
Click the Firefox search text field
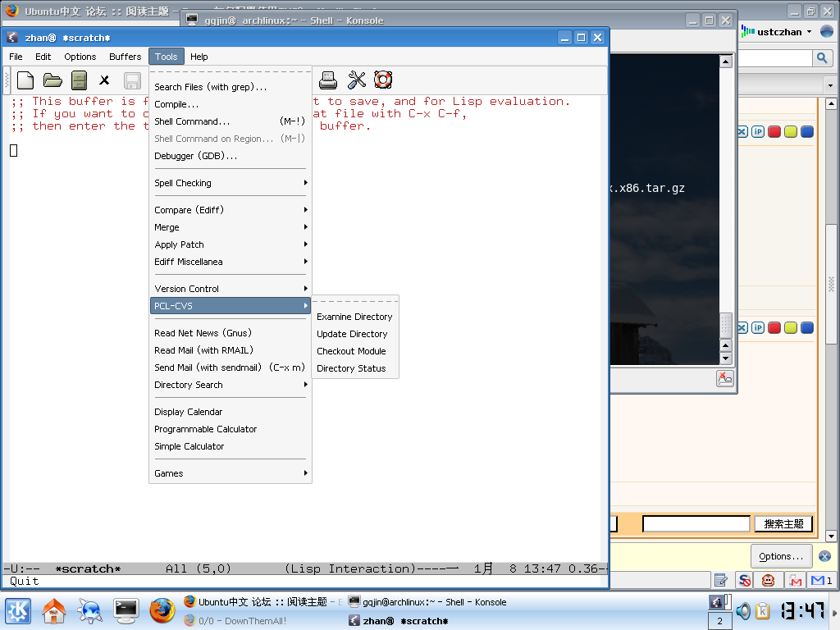pos(774,58)
